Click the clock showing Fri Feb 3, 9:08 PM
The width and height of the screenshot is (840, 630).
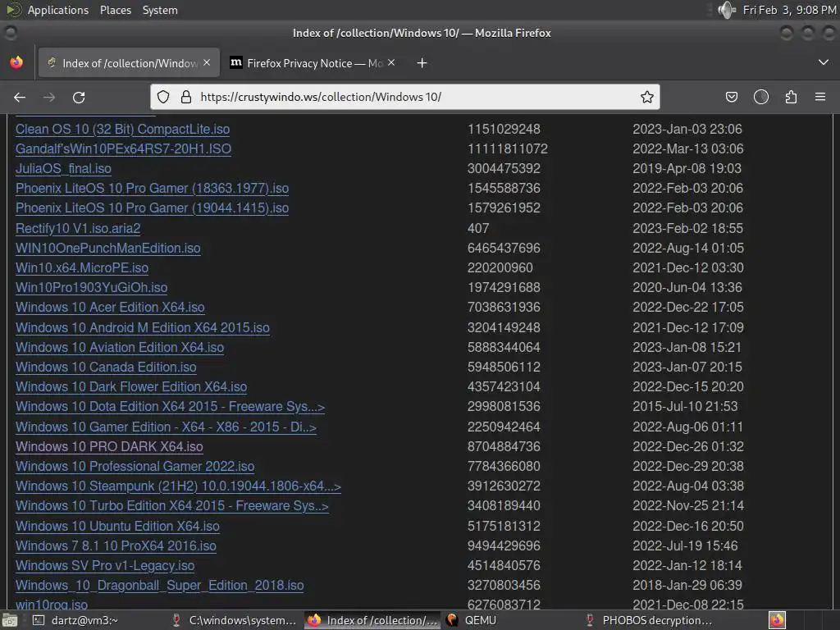789,10
